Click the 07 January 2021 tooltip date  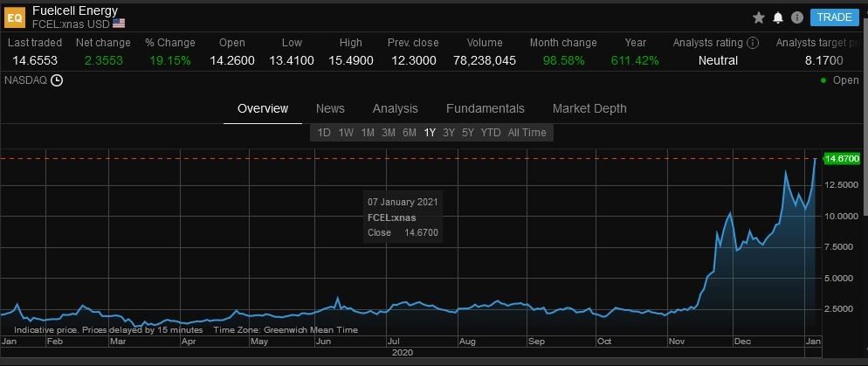coord(403,202)
